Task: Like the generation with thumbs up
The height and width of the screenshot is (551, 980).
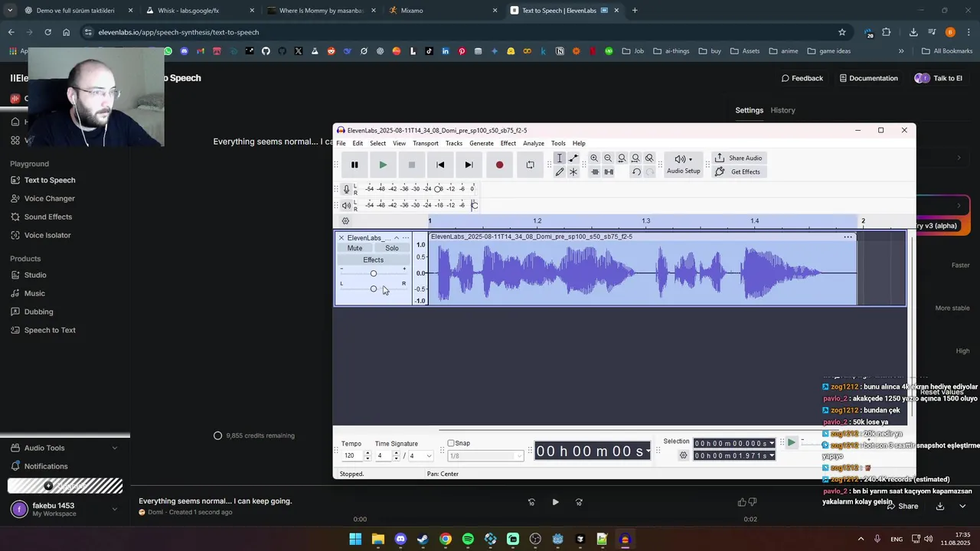Action: [741, 502]
